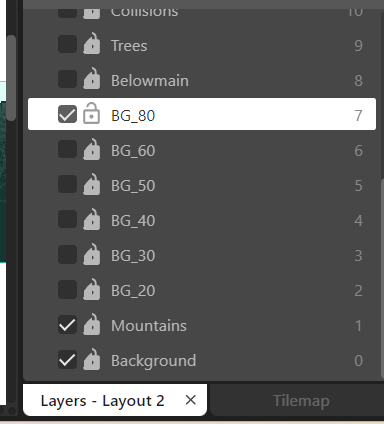
Task: Click the layers panel vertical scrollbar
Action: 382,278
